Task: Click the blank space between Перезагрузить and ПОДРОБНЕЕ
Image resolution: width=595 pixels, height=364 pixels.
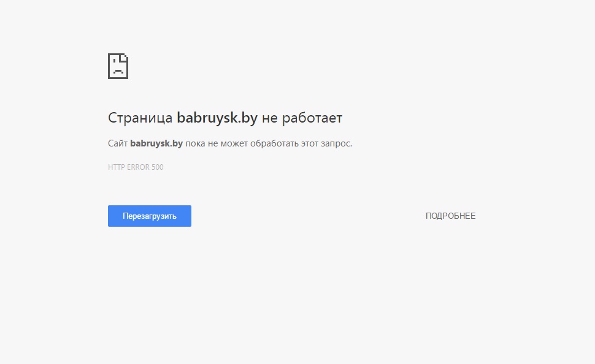Action: tap(307, 216)
